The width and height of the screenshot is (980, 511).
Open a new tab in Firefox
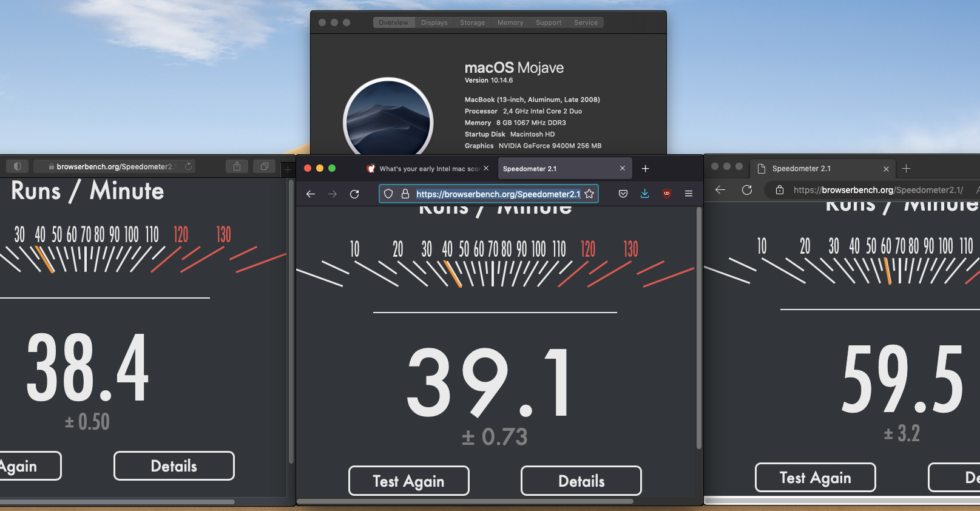pos(646,168)
